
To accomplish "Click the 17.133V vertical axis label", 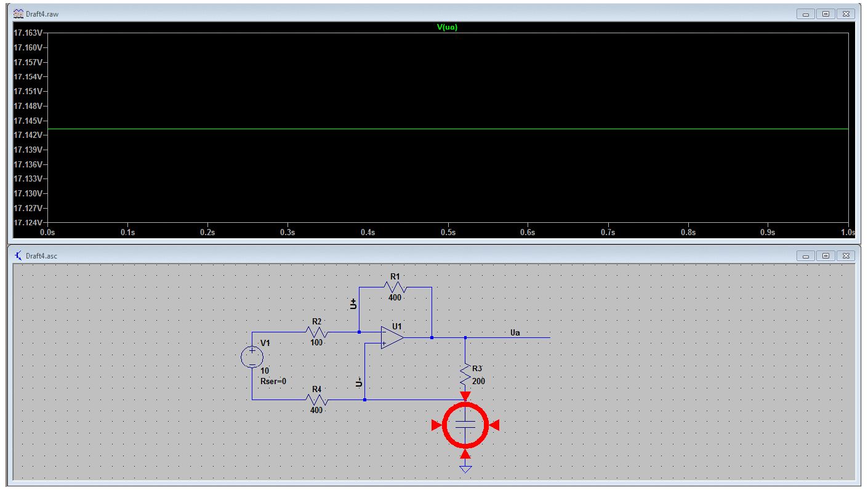I will 28,179.
